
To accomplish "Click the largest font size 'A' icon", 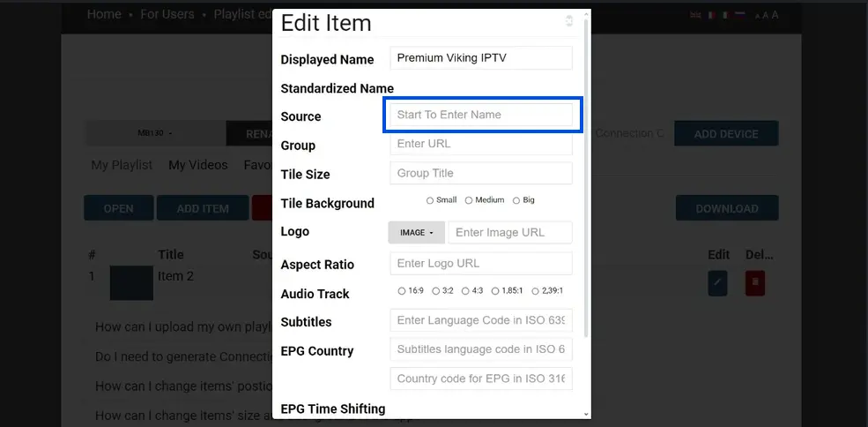I will point(775,15).
